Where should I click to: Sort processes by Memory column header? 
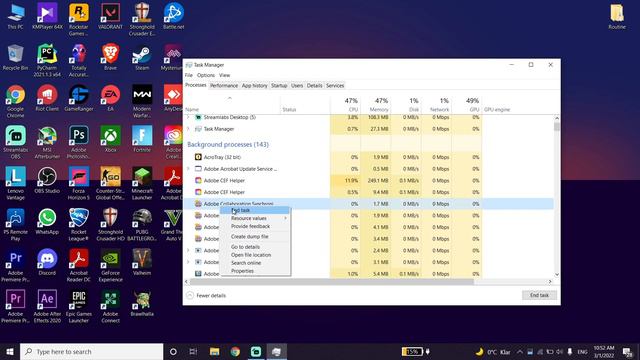click(x=376, y=104)
